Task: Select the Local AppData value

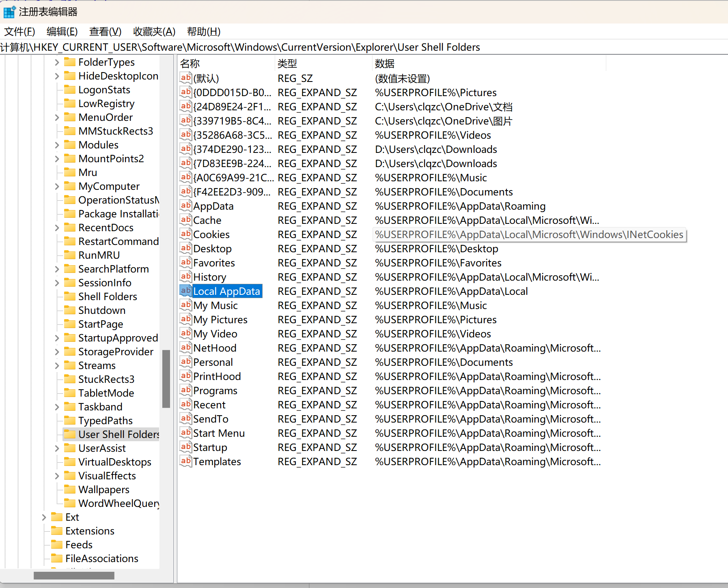Action: point(226,291)
